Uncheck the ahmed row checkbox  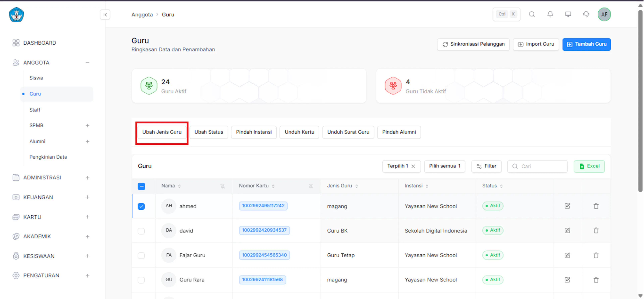point(141,206)
